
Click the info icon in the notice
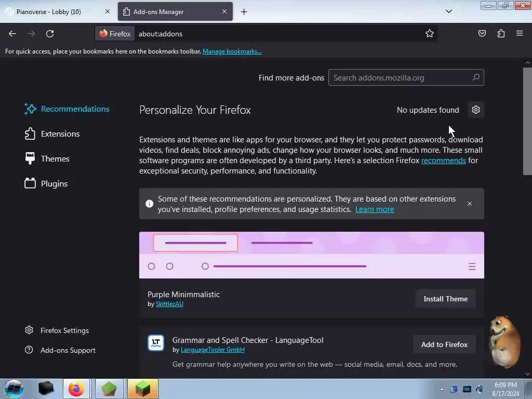pyautogui.click(x=149, y=204)
